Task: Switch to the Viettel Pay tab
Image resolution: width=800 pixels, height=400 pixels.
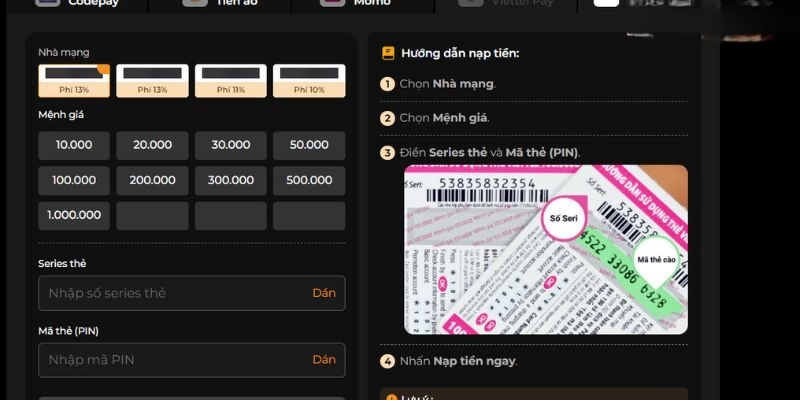Action: [506, 4]
